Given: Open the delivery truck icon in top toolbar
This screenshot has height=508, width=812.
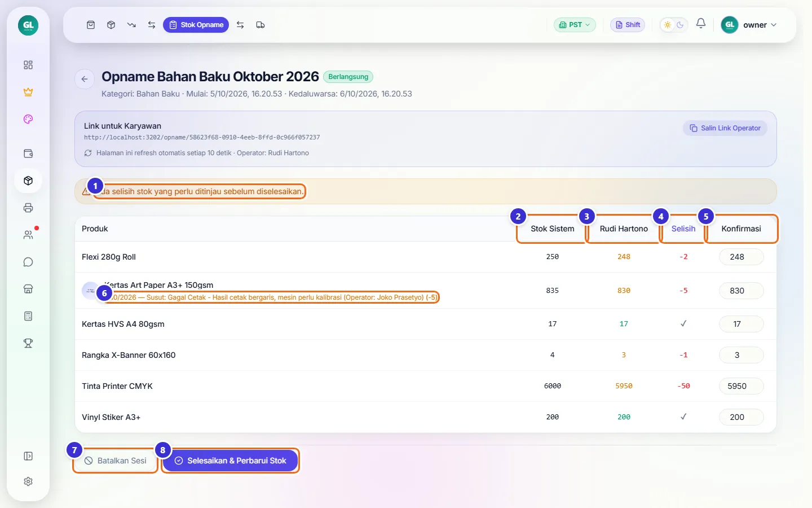Looking at the screenshot, I should [x=261, y=25].
